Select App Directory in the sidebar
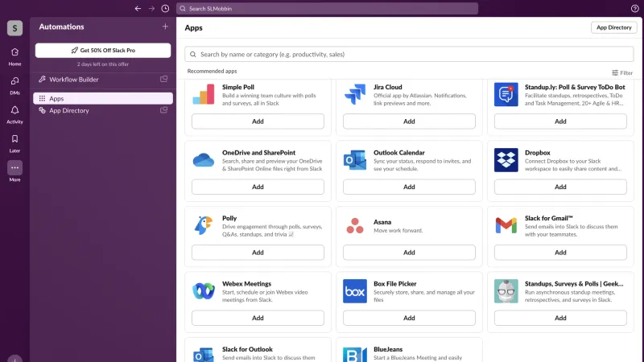644x362 pixels. click(103, 110)
